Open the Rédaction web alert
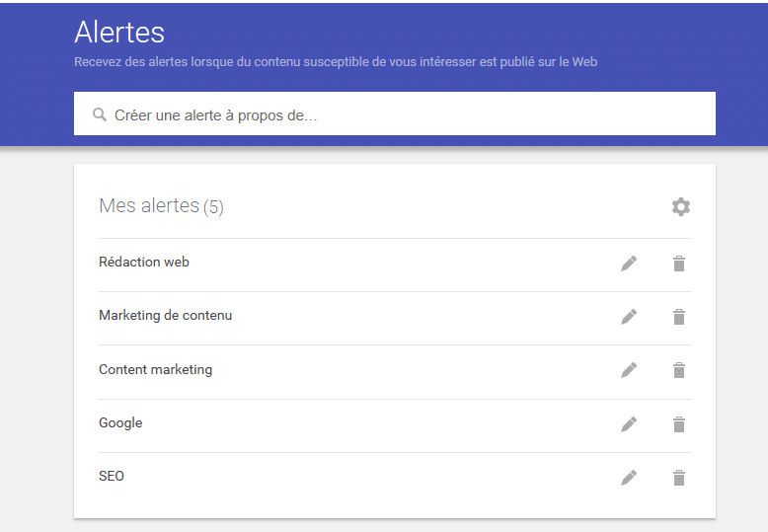 [144, 263]
